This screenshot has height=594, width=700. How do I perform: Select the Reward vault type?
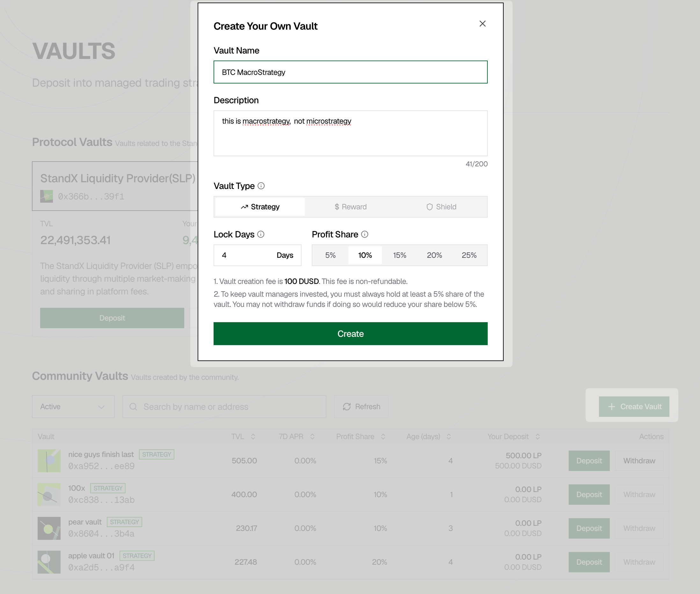pyautogui.click(x=350, y=207)
